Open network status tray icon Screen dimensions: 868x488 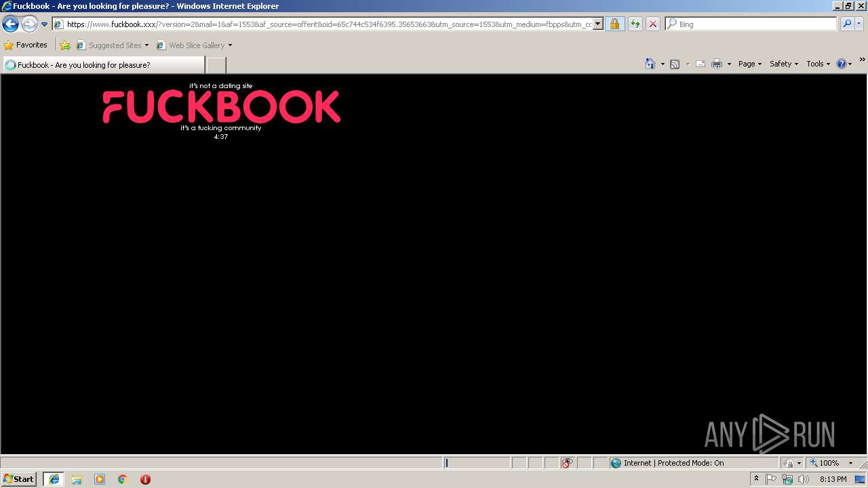click(x=787, y=479)
